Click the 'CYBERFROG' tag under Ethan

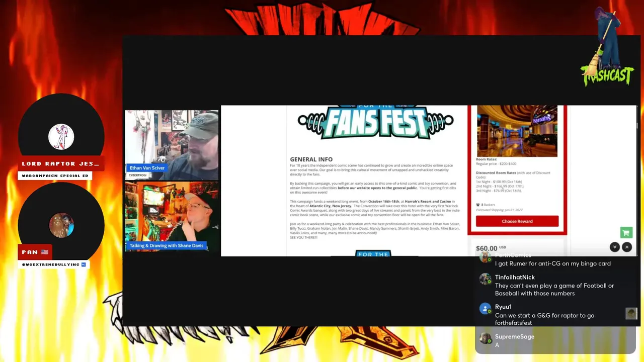pyautogui.click(x=137, y=175)
